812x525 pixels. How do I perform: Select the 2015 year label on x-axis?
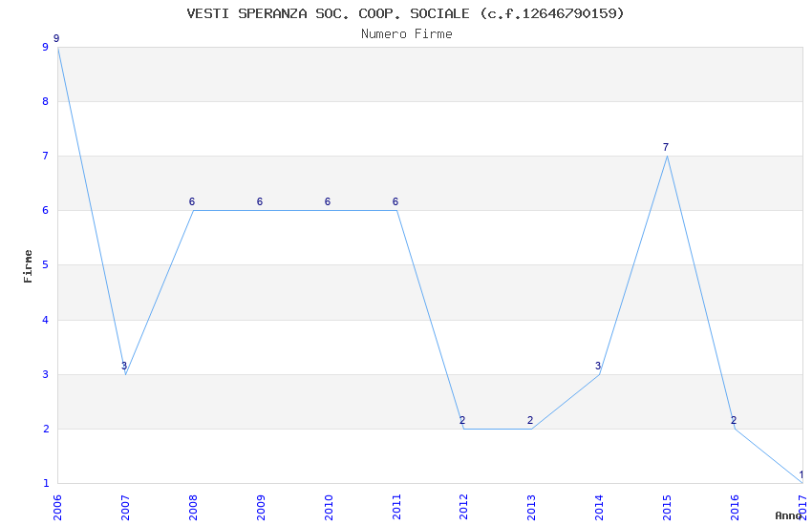click(667, 508)
